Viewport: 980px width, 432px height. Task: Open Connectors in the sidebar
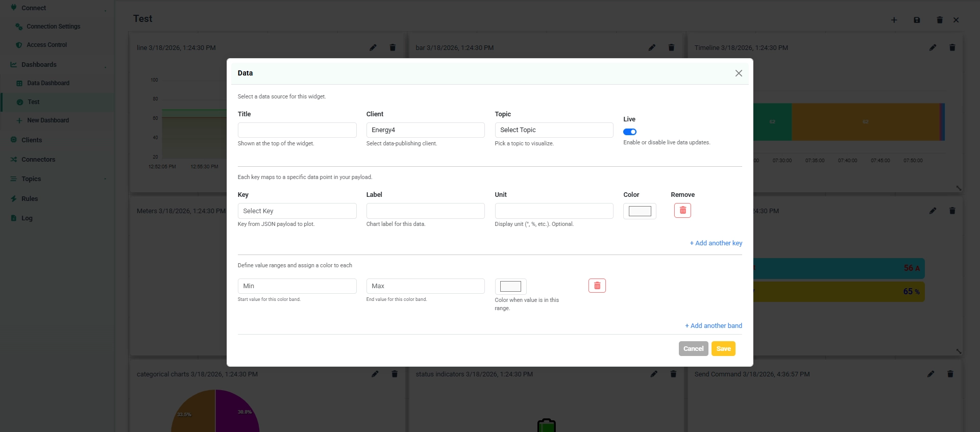pos(38,160)
